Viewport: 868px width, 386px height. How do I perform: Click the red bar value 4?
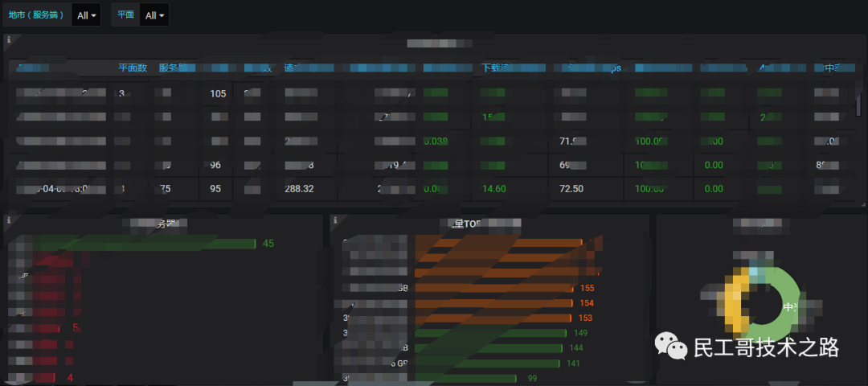70,378
